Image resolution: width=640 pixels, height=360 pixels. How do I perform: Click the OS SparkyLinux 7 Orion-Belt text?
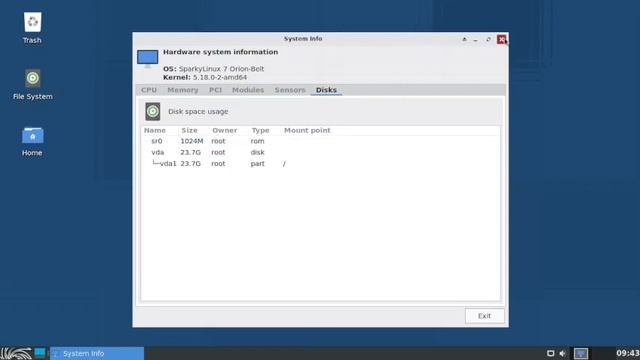click(213, 69)
